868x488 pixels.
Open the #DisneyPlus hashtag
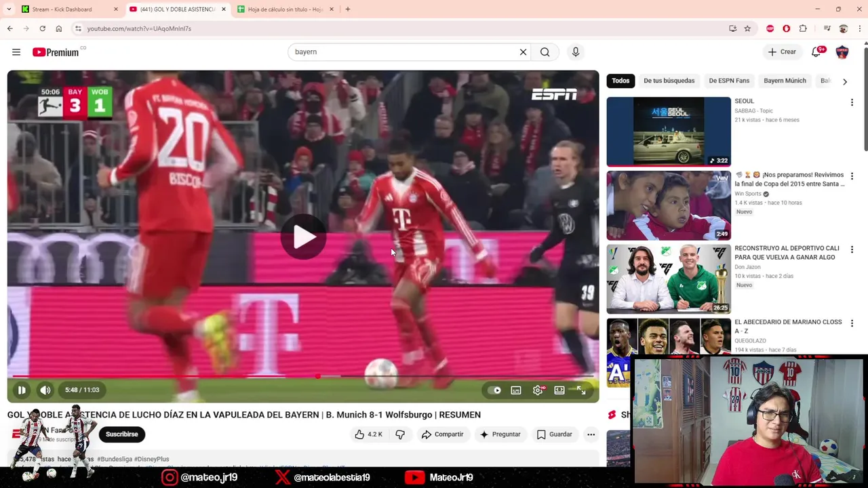(x=151, y=459)
